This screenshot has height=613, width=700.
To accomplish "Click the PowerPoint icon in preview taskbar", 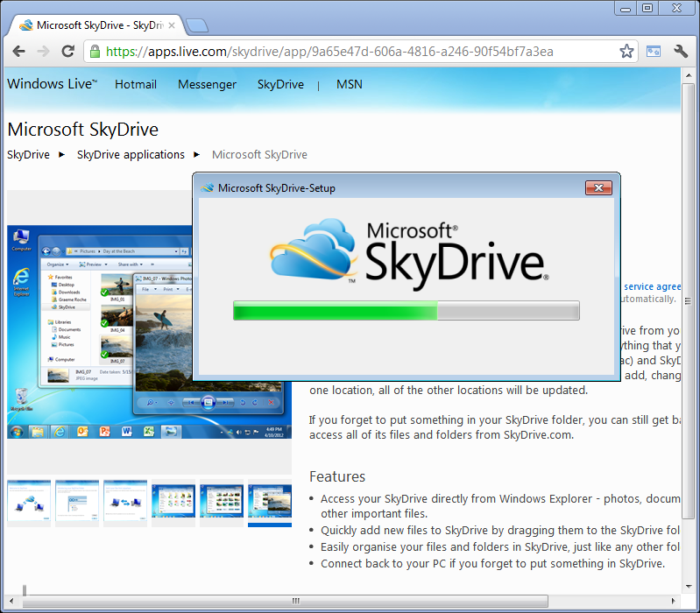I will pyautogui.click(x=104, y=432).
